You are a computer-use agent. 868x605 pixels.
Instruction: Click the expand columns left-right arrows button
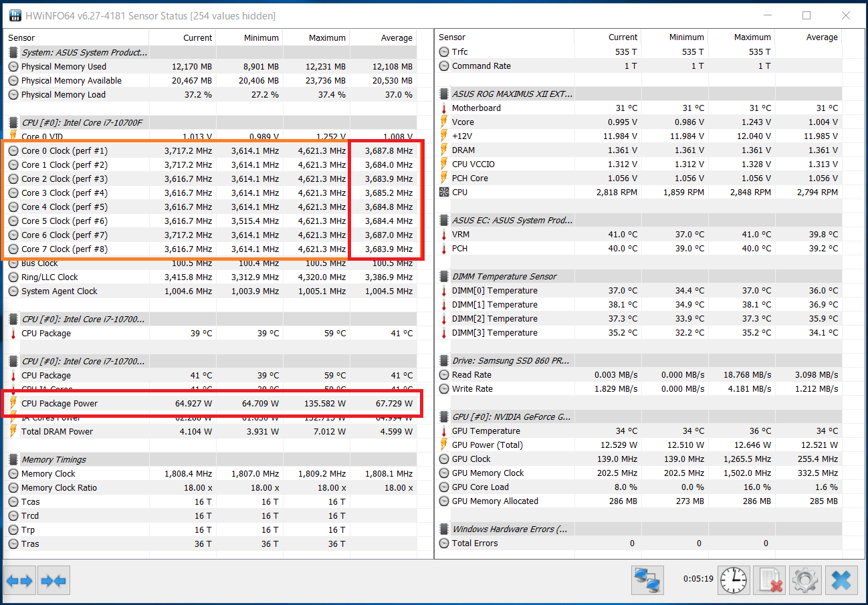coord(19,581)
